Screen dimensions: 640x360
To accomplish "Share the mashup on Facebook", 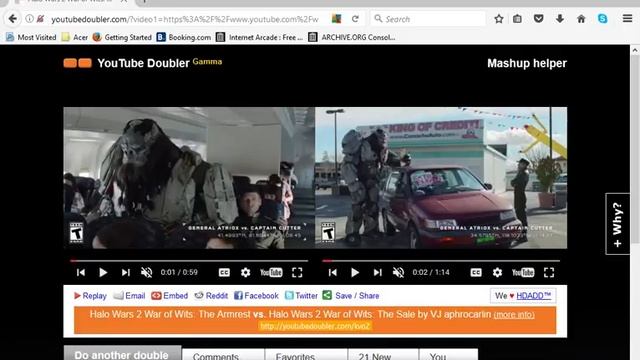I will (x=256, y=296).
